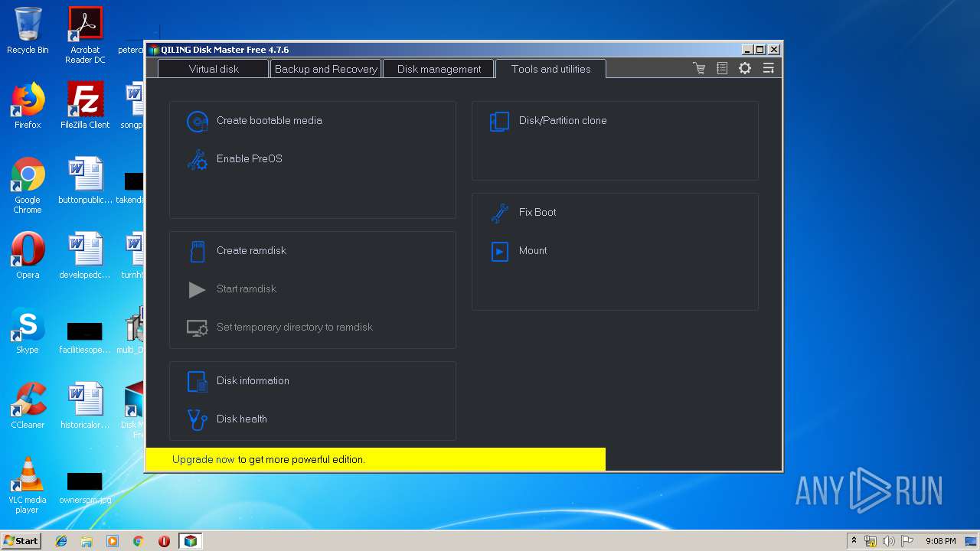The height and width of the screenshot is (551, 980).
Task: Choose the Enable PreOS option
Action: click(x=250, y=159)
